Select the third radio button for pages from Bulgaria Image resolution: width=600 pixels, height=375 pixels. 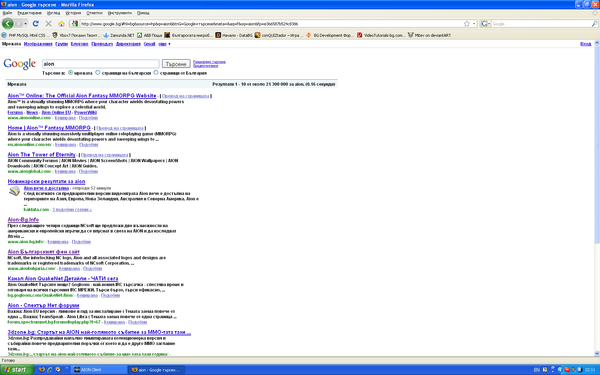pyautogui.click(x=156, y=73)
